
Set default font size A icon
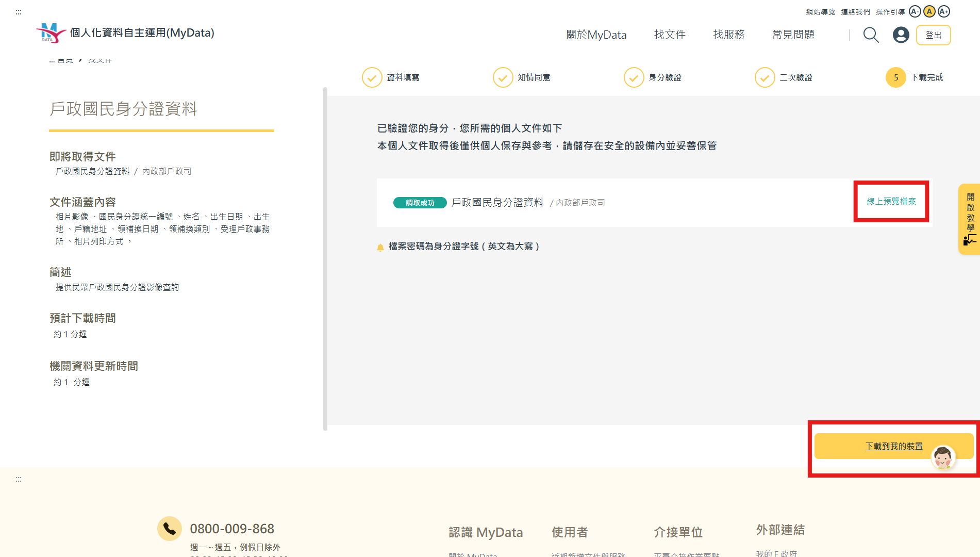click(x=929, y=11)
